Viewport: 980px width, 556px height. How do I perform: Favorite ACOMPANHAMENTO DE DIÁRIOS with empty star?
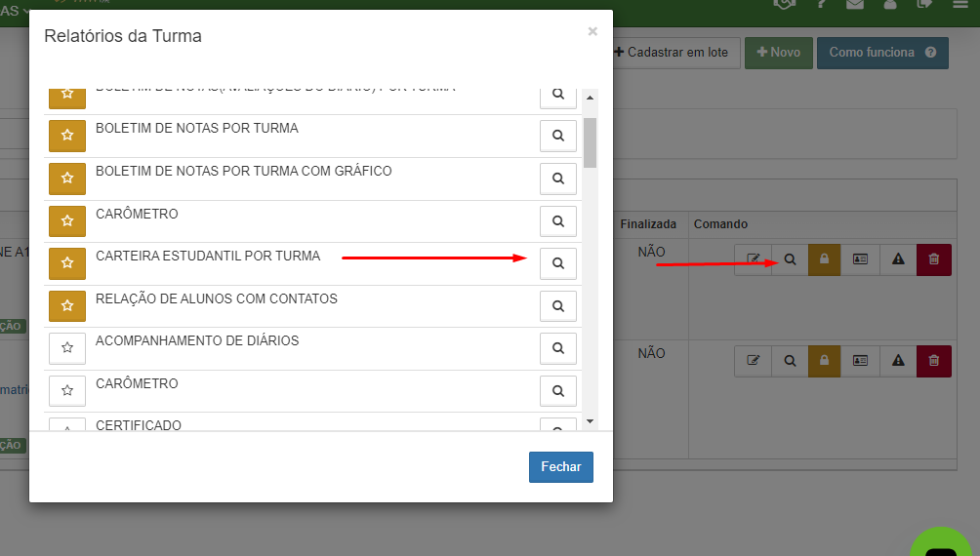(x=67, y=348)
